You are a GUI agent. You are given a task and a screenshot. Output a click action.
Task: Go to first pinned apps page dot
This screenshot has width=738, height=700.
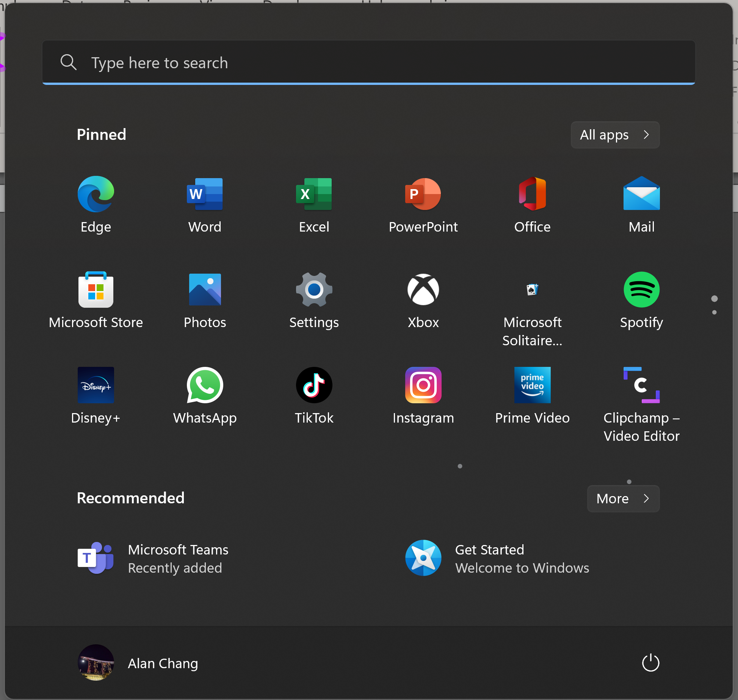714,299
